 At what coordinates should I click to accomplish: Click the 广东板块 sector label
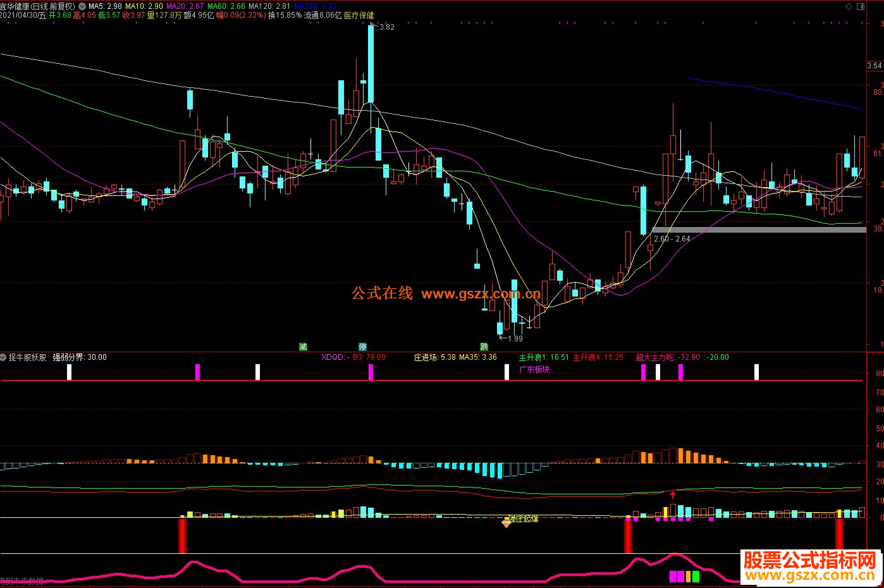coord(534,369)
